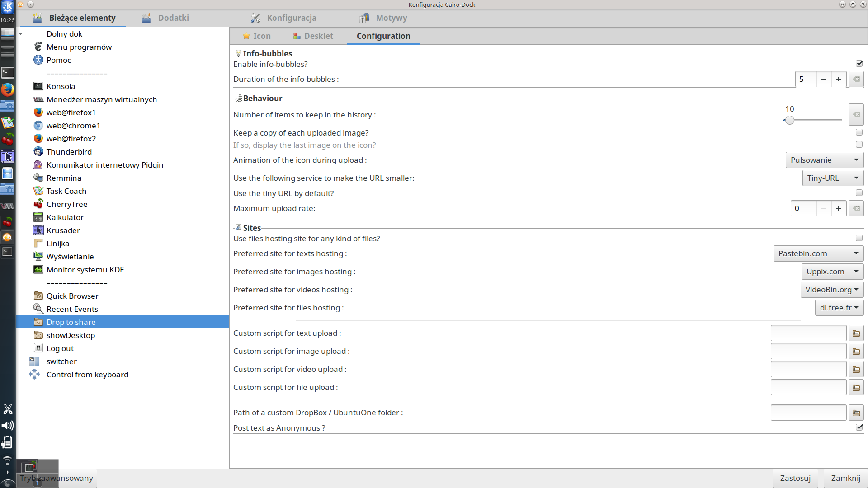Viewport: 868px width, 488px height.
Task: Select the Pidgin messenger icon
Action: 38,164
